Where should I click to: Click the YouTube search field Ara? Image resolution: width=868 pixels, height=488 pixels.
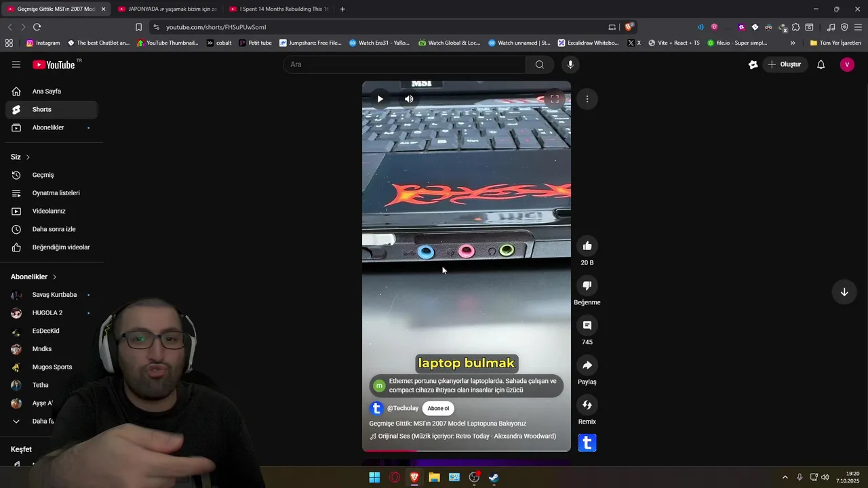click(x=404, y=64)
